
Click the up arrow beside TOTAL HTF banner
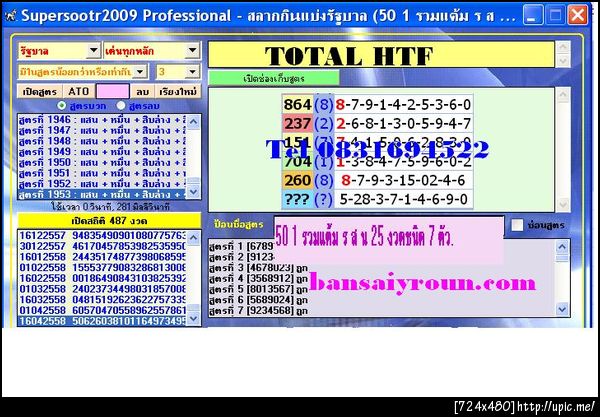pyautogui.click(x=563, y=48)
